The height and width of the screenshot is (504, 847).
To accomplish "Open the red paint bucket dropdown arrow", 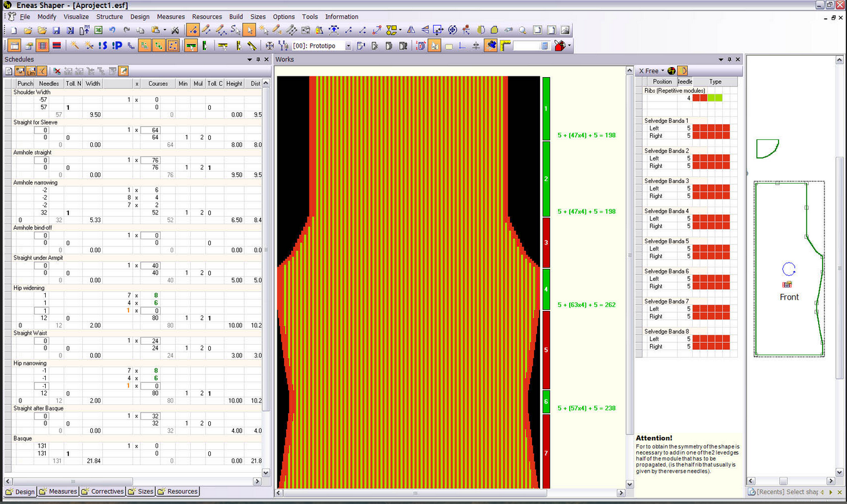I will tap(570, 46).
